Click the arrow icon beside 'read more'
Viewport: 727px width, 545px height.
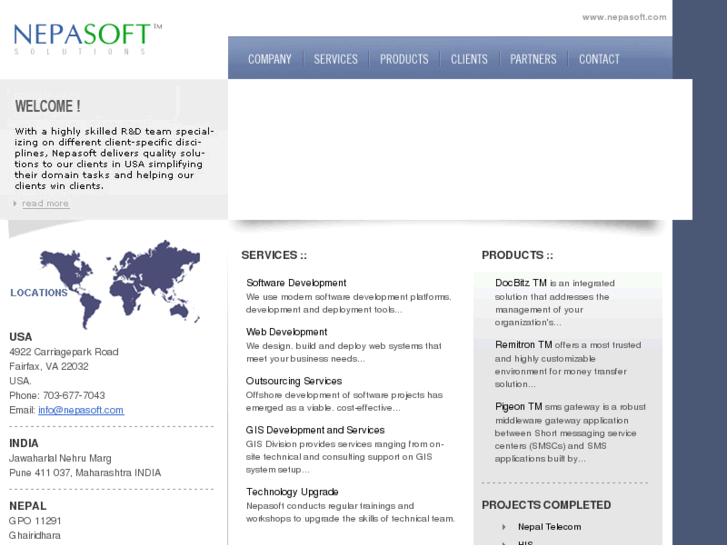(x=15, y=203)
